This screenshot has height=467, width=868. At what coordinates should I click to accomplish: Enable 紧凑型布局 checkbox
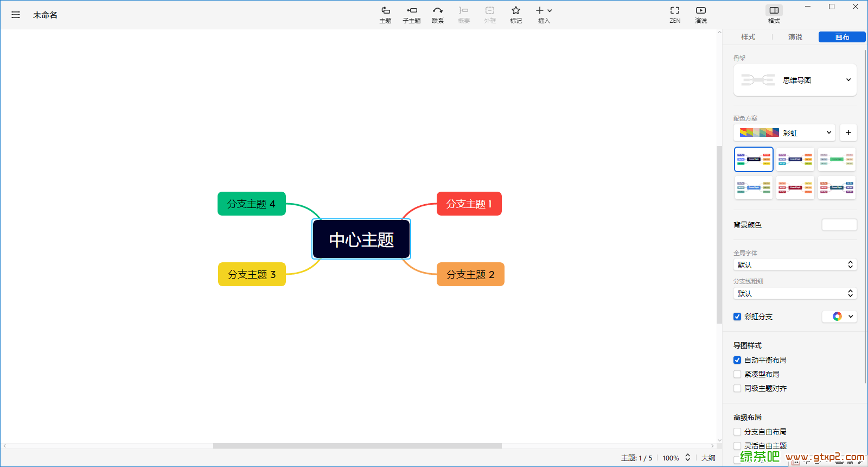(x=737, y=374)
